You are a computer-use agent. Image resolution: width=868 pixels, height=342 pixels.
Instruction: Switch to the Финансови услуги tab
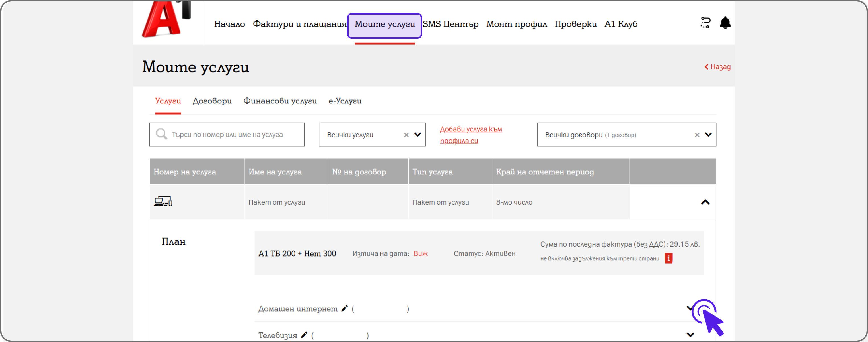click(280, 101)
